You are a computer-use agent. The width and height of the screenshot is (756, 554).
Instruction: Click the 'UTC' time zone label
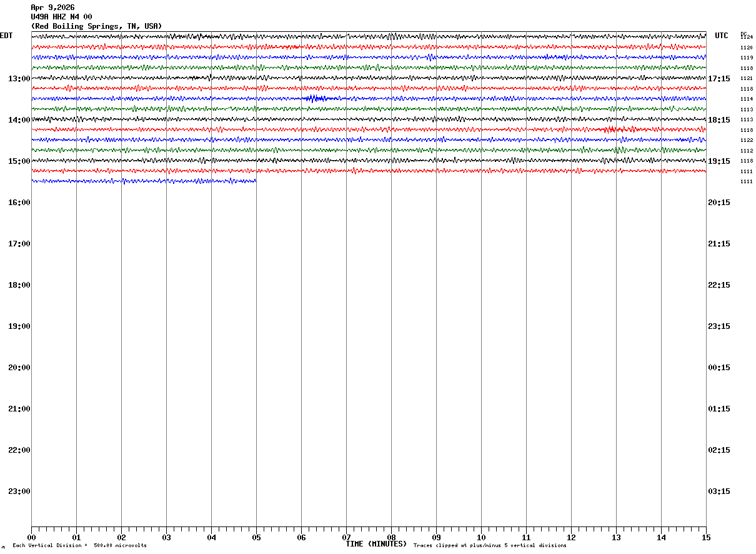(x=722, y=36)
